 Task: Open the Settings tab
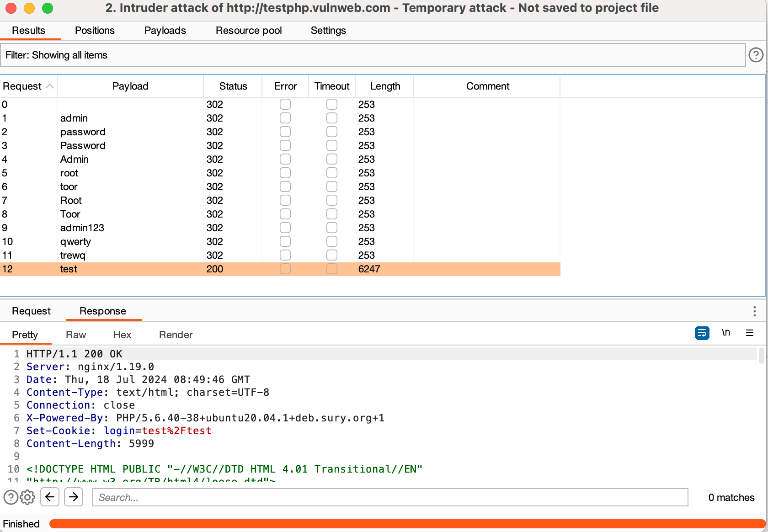[328, 31]
